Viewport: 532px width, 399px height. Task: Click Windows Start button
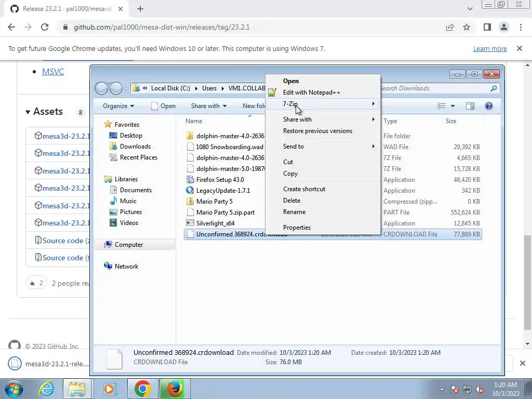[x=14, y=389]
